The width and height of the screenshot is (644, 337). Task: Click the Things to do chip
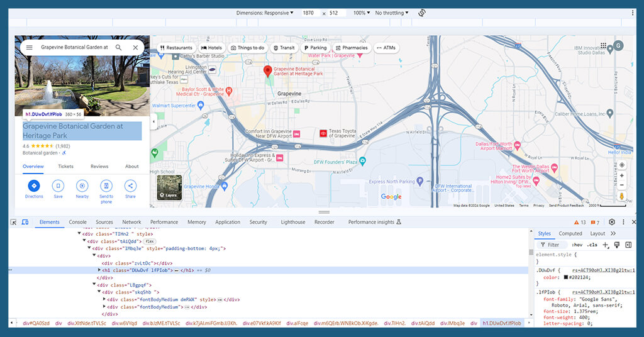247,48
